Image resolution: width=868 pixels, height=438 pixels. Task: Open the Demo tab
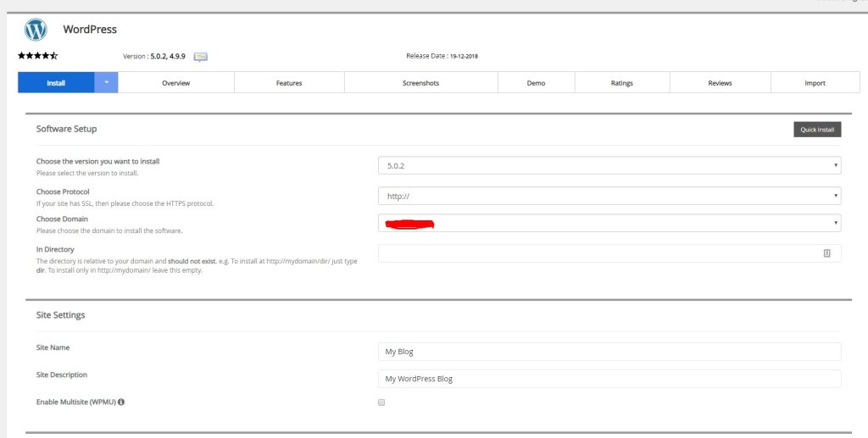point(536,82)
